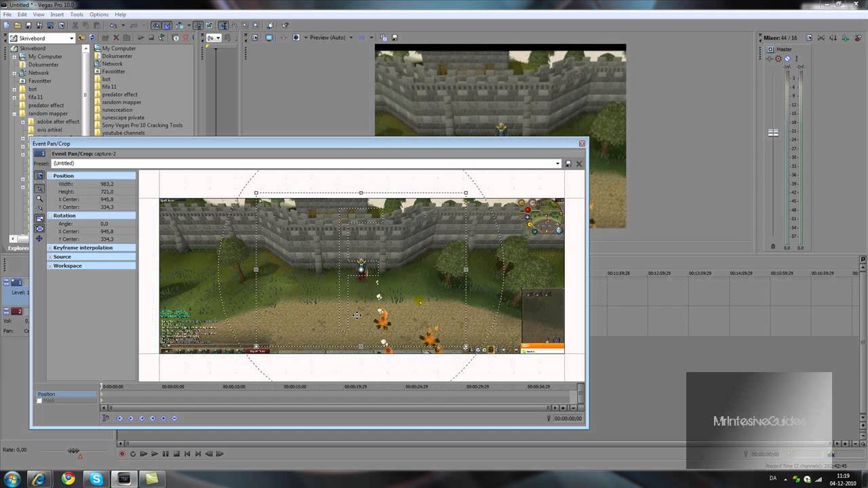Click the Record button in transport bar
Viewport: 868px width, 488px height.
pos(122,454)
